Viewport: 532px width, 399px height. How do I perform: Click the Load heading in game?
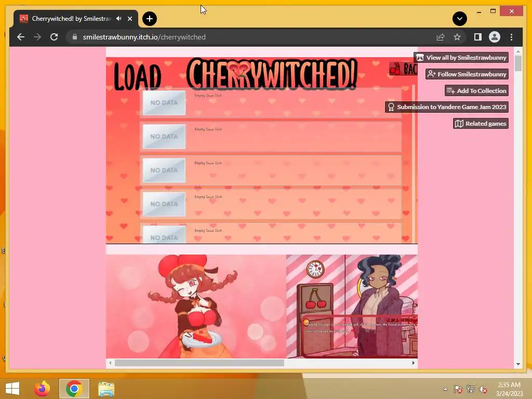tap(137, 77)
